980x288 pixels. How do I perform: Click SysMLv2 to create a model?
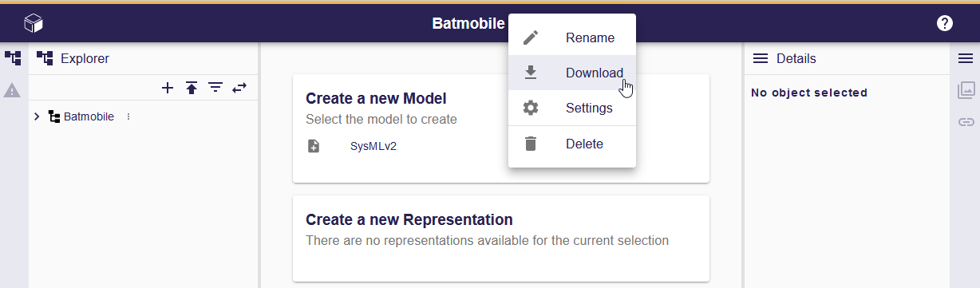(373, 147)
